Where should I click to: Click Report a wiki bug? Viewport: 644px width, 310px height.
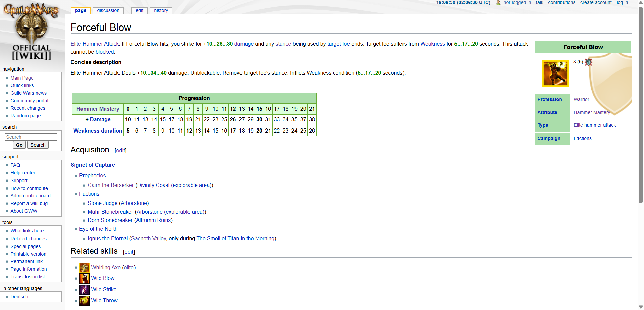tap(29, 203)
